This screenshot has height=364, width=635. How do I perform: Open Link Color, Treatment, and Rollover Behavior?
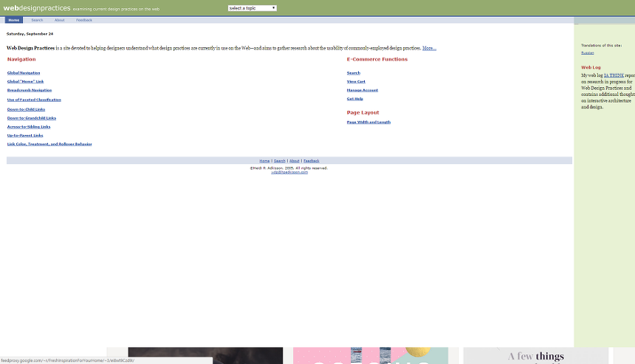click(x=49, y=144)
